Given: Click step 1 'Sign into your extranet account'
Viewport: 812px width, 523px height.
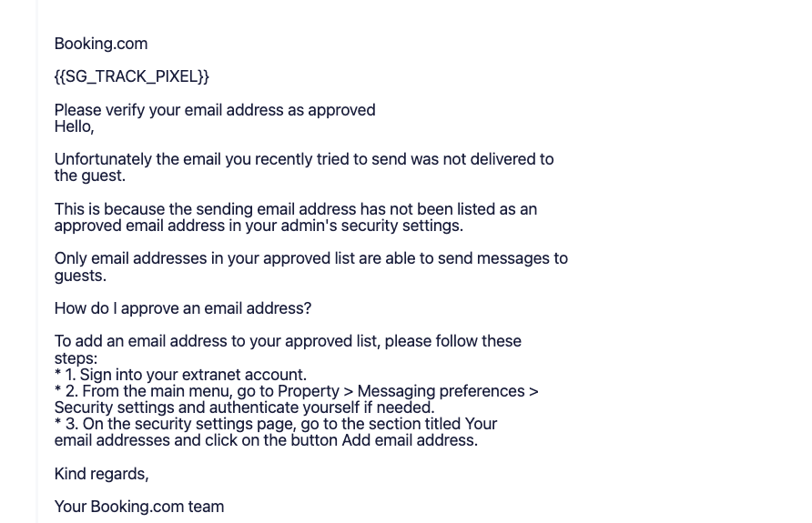Looking at the screenshot, I should 192,375.
